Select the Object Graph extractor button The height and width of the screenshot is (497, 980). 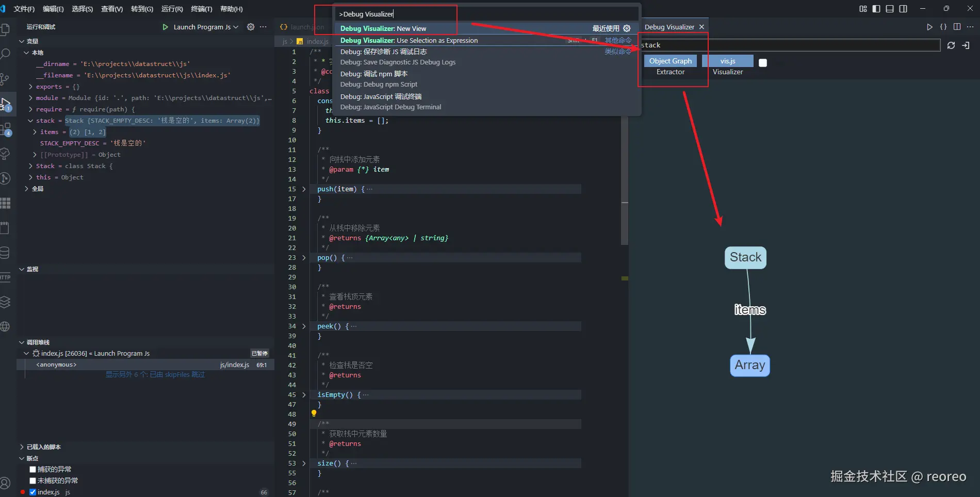point(671,61)
